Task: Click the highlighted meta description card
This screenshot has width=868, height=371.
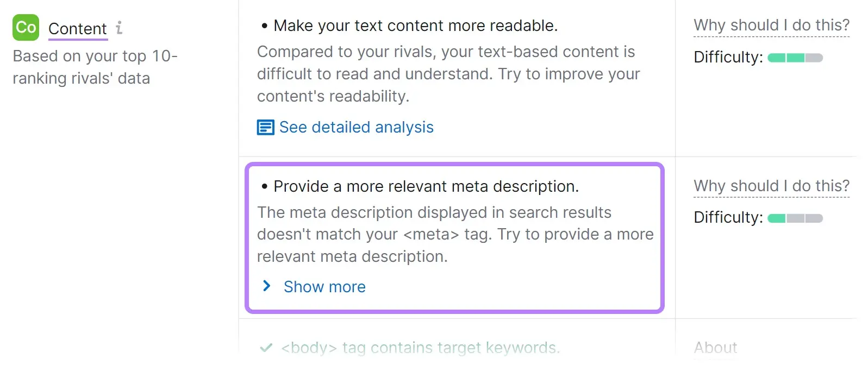Action: pyautogui.click(x=454, y=237)
